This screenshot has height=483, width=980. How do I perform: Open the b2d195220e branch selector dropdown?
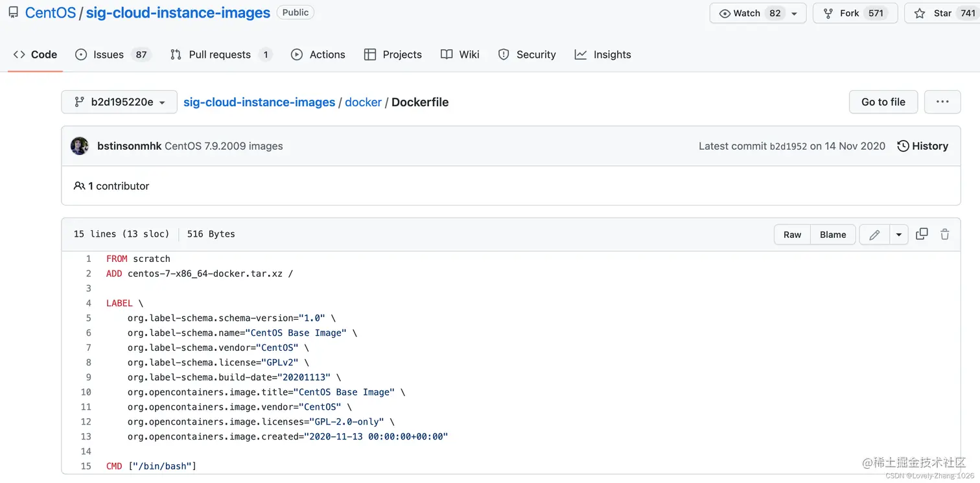coord(119,102)
